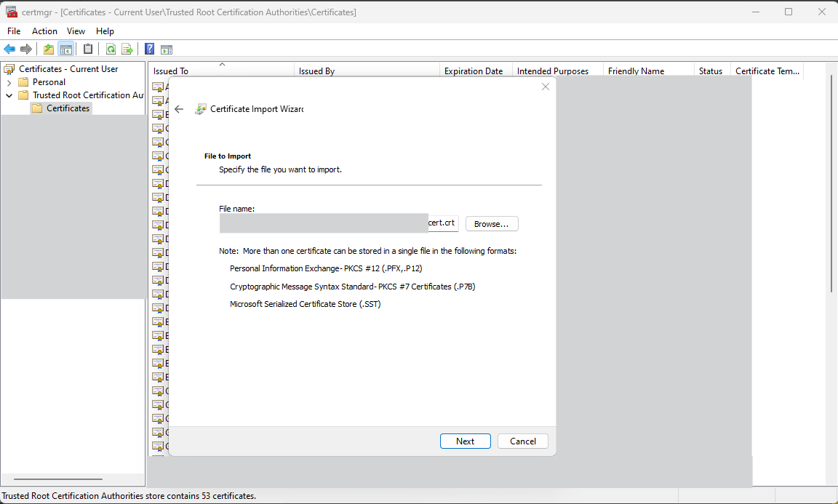This screenshot has width=838, height=504.
Task: Click the Export List toolbar icon
Action: 127,49
